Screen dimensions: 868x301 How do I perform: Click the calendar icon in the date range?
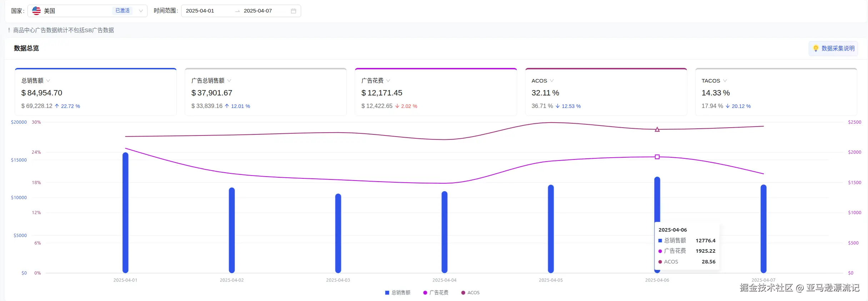(294, 11)
